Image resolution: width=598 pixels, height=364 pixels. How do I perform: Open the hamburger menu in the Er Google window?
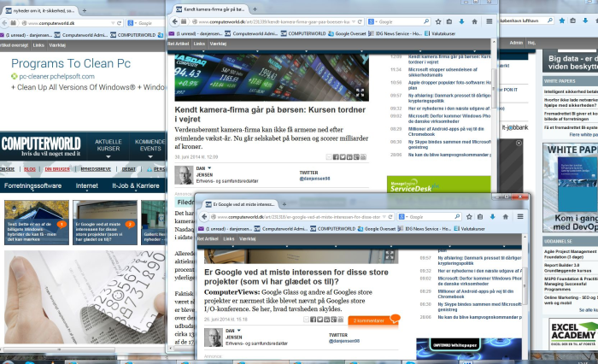tap(520, 217)
